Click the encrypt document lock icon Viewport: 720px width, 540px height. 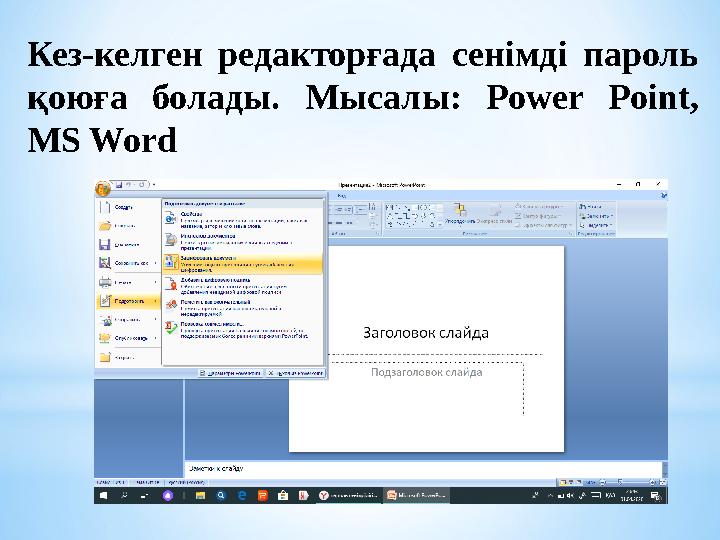171,263
